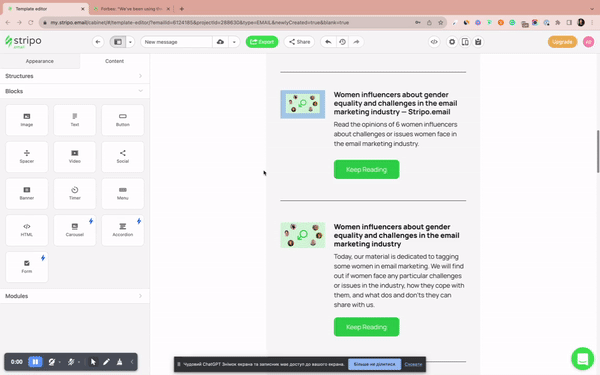Add an Image block

[27, 120]
